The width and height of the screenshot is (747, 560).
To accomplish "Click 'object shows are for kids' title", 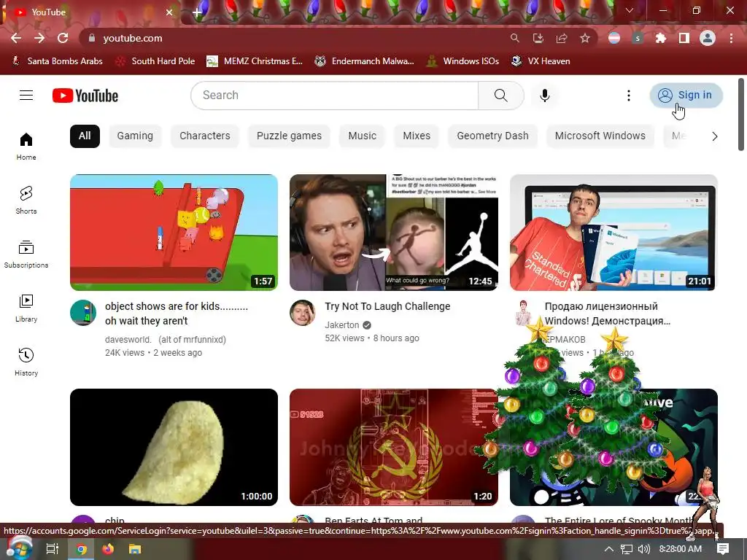I will pyautogui.click(x=177, y=314).
